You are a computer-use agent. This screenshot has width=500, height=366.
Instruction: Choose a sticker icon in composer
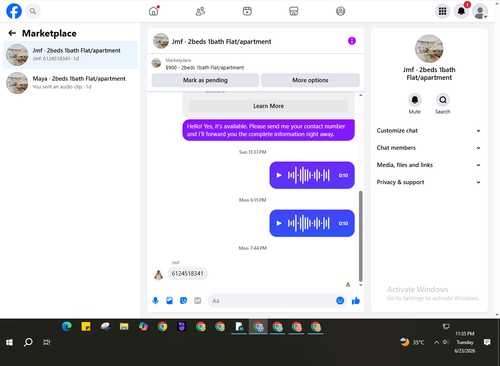183,301
